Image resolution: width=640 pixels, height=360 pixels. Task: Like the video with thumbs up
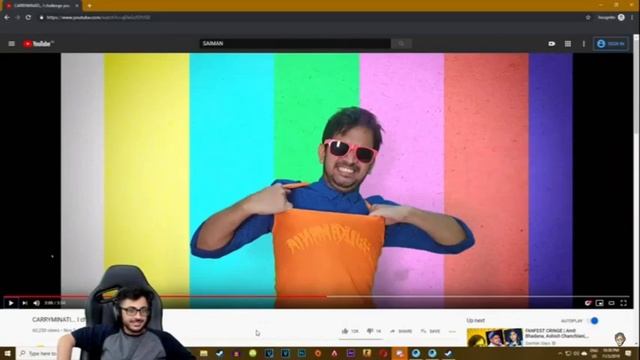pyautogui.click(x=350, y=331)
